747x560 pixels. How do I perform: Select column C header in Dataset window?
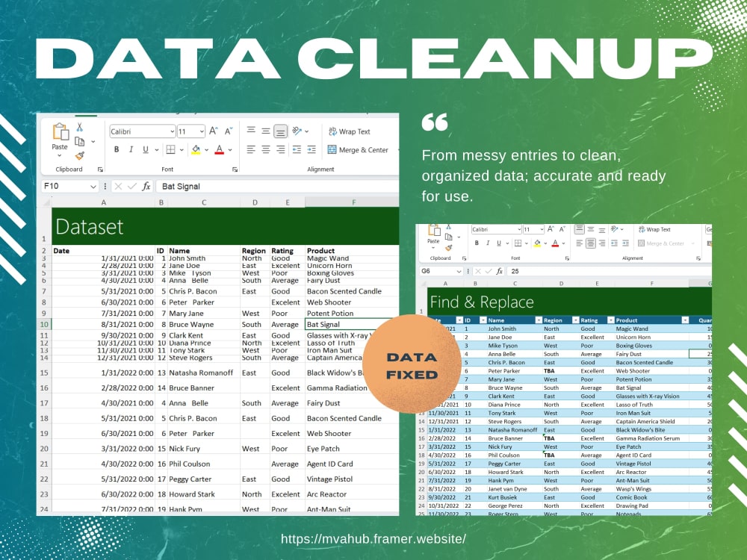[x=204, y=202]
